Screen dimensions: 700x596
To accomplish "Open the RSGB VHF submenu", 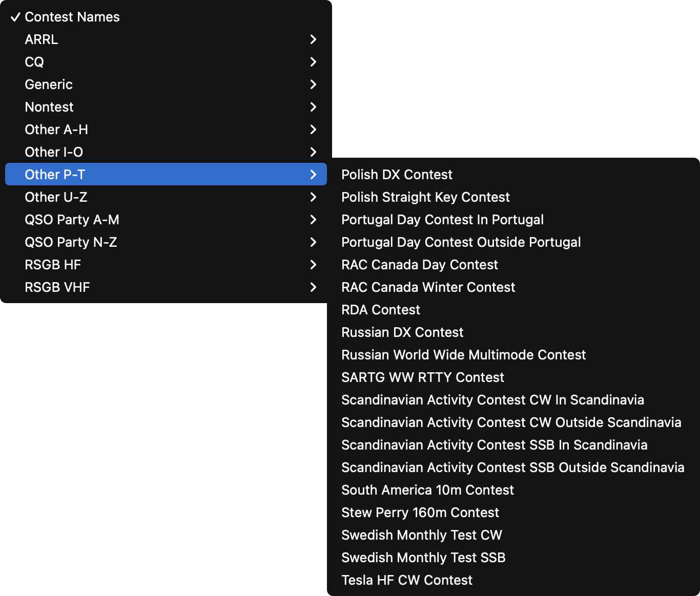I will click(x=166, y=287).
